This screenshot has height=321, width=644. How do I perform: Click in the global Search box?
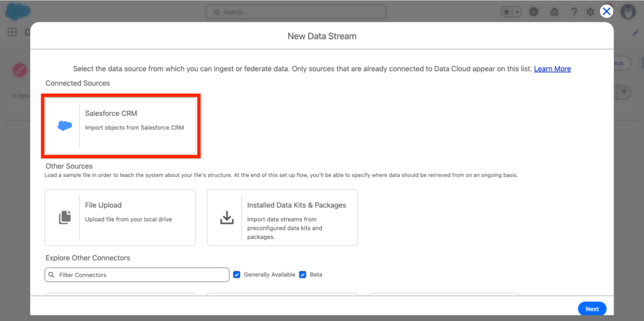pos(296,12)
